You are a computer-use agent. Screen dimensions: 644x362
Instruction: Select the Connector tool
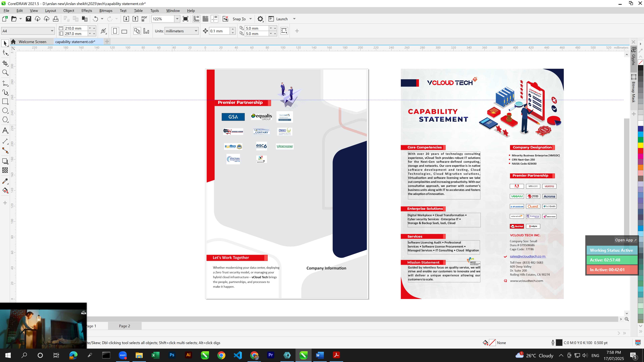[x=5, y=150]
